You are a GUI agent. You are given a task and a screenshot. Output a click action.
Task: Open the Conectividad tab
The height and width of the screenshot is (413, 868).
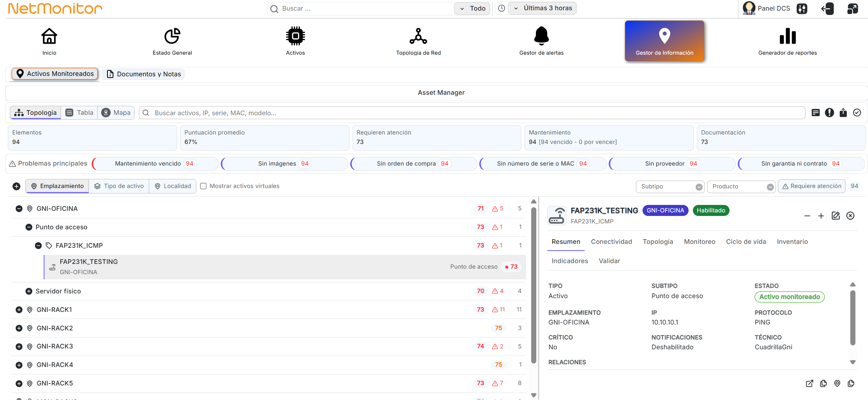click(x=611, y=242)
